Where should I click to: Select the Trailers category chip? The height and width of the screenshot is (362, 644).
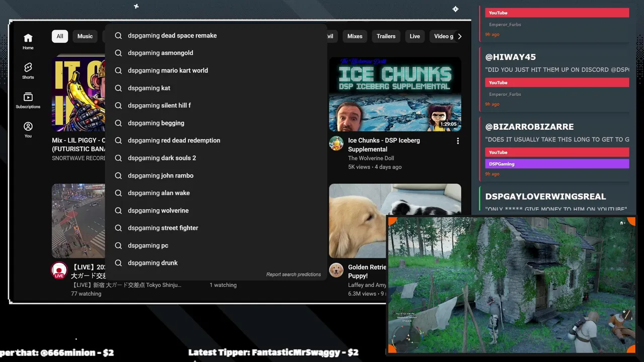tap(386, 36)
